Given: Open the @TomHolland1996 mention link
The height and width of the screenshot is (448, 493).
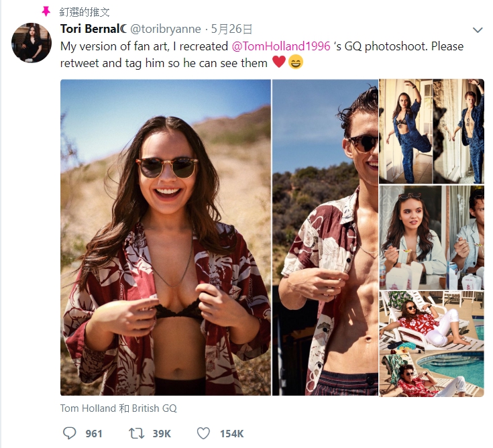Looking at the screenshot, I should [281, 46].
